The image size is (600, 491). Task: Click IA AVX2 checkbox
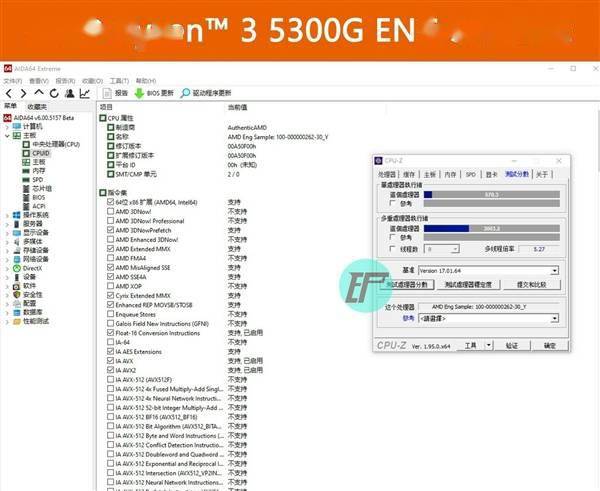(111, 370)
